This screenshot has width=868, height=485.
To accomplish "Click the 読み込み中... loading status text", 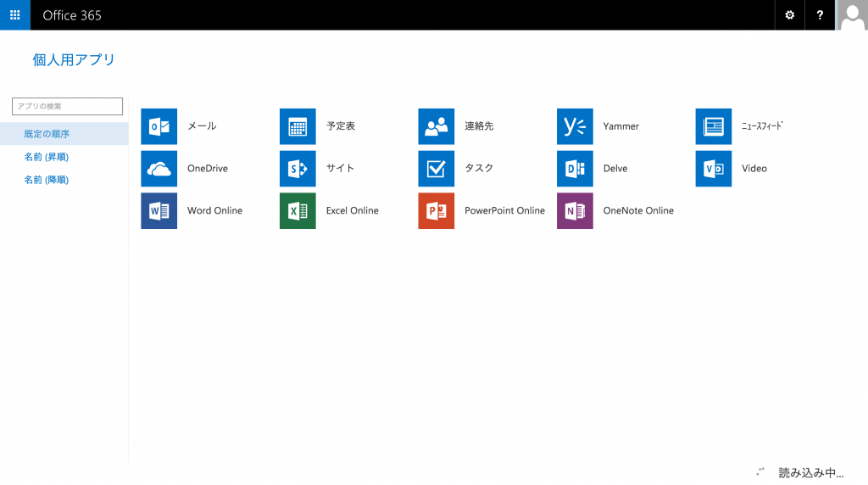I will [x=811, y=473].
